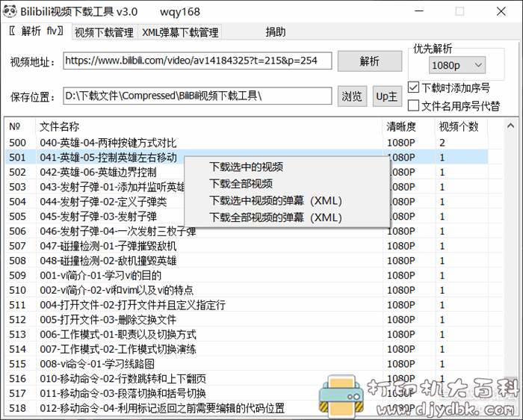Click the list scrollbar up arrow

(510, 126)
